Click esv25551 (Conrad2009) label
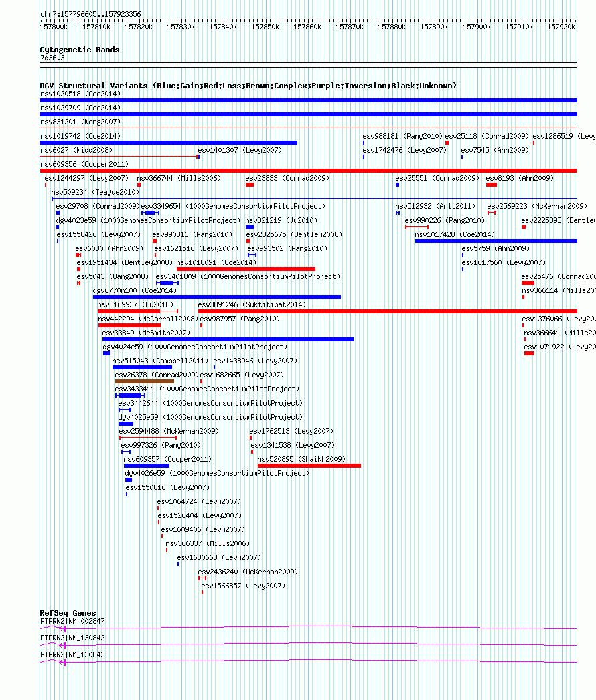Viewport: 596px width, 700px height. [x=437, y=178]
